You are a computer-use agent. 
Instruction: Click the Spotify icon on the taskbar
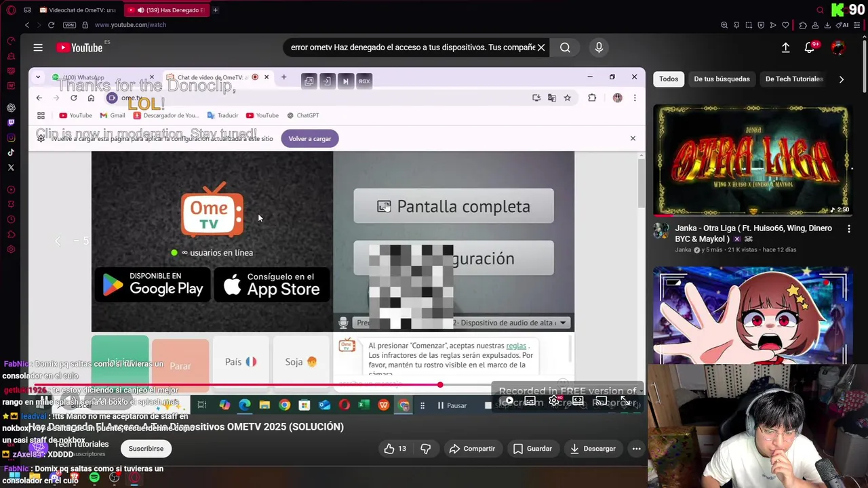tap(94, 478)
